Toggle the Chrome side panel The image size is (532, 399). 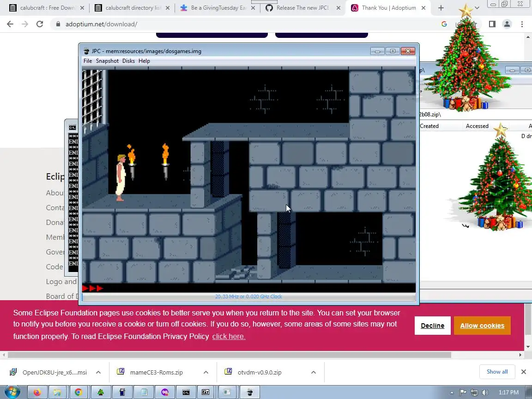coord(492,24)
